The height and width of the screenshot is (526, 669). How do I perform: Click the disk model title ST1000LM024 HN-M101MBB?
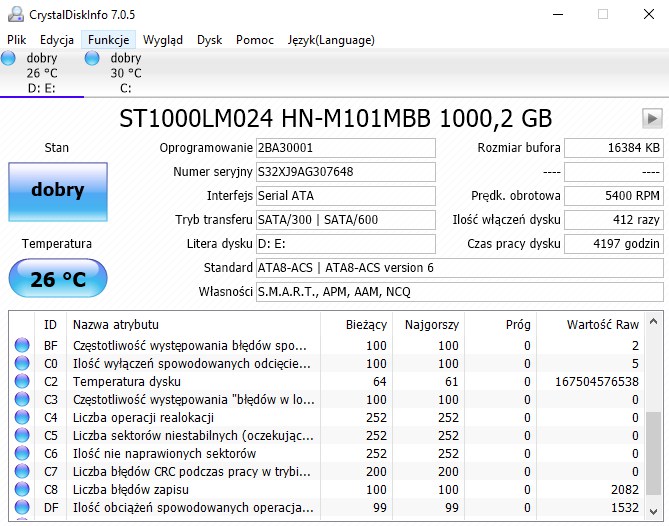(x=335, y=118)
